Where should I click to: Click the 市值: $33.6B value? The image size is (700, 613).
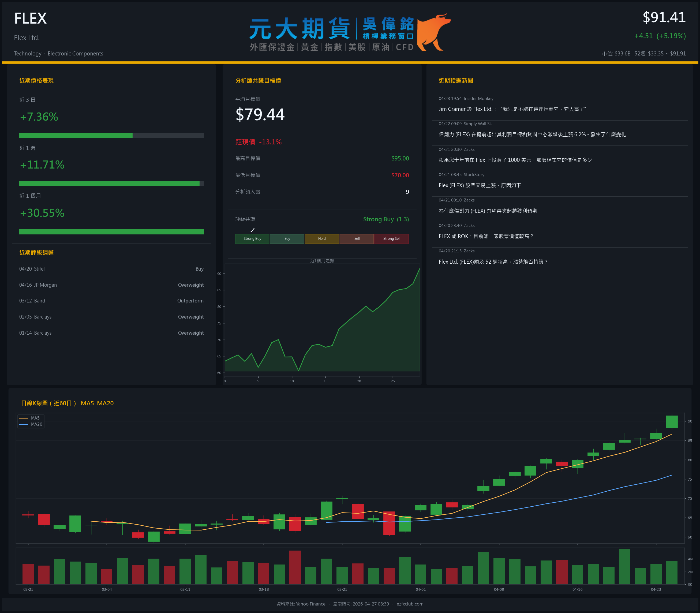616,53
